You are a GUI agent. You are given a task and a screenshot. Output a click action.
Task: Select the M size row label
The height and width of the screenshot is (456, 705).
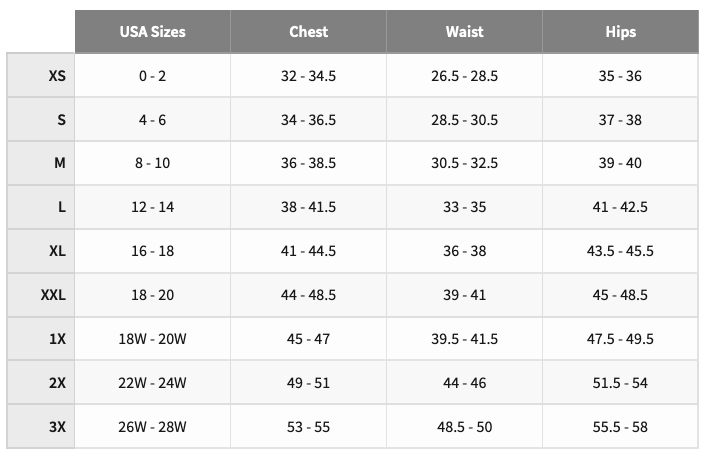[59, 163]
